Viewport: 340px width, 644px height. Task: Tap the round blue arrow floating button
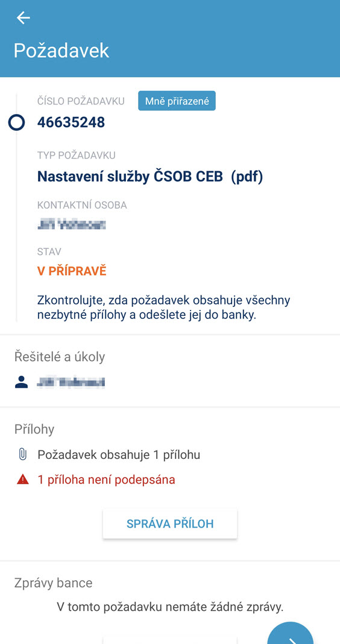pos(291,633)
